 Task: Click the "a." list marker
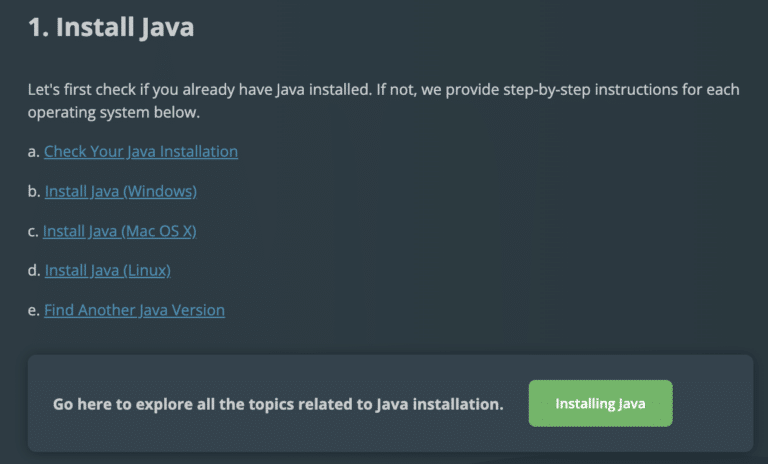34,152
